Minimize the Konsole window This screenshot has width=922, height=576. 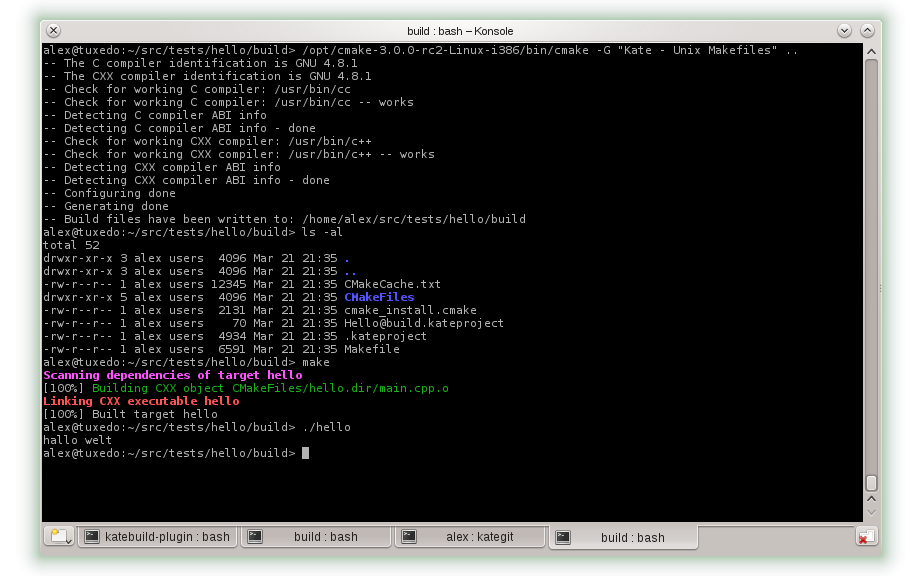(x=845, y=31)
